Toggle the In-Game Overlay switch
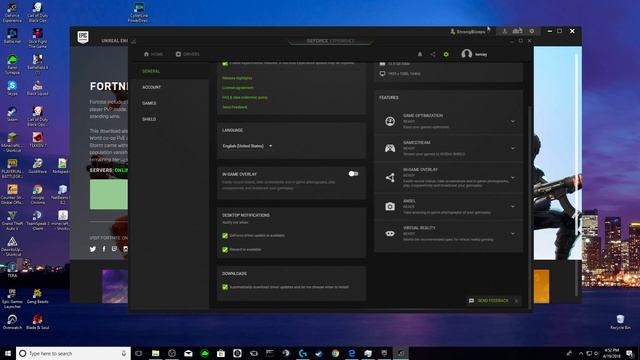The width and height of the screenshot is (640, 360). tap(353, 174)
